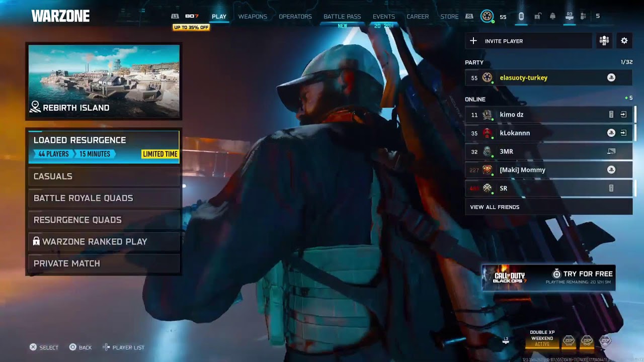Click the Double XP Weekend Active banner
Viewport: 644px width, 362px height.
542,339
